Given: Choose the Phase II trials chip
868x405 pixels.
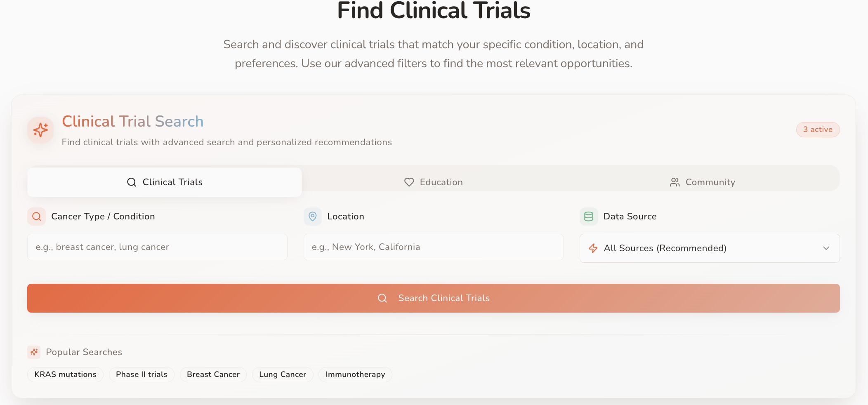Looking at the screenshot, I should (142, 374).
